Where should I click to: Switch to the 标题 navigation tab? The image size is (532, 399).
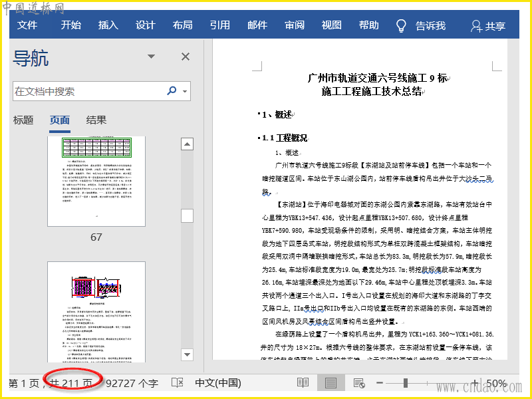coord(23,120)
